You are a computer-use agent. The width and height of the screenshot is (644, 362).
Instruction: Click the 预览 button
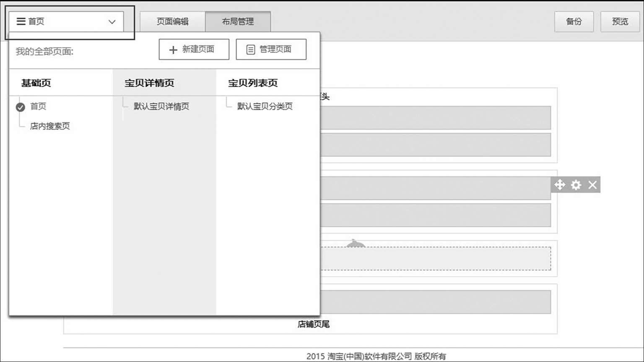pos(620,22)
